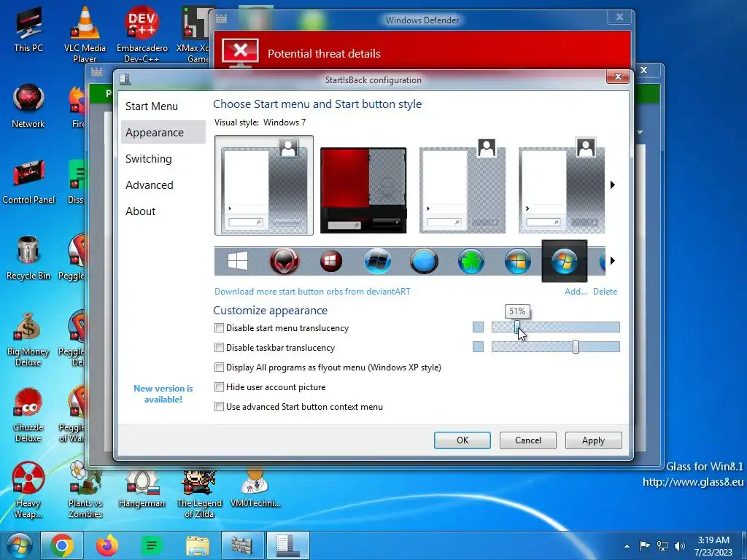This screenshot has height=560, width=747.
Task: Enable Use advanced Start button context menu
Action: (219, 407)
